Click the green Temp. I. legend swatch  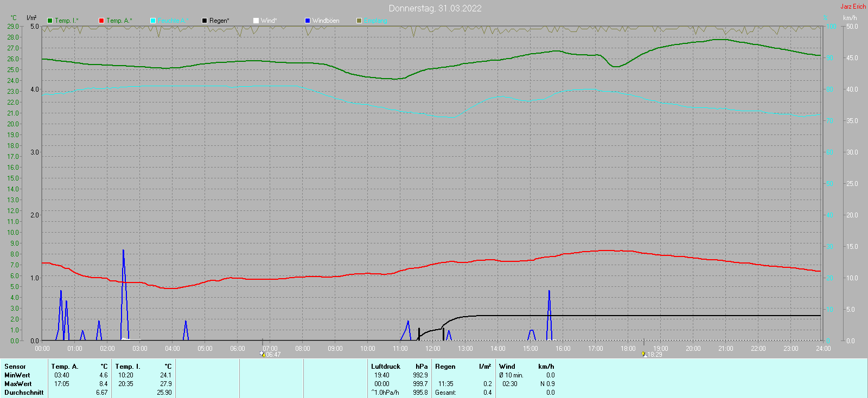coord(50,21)
